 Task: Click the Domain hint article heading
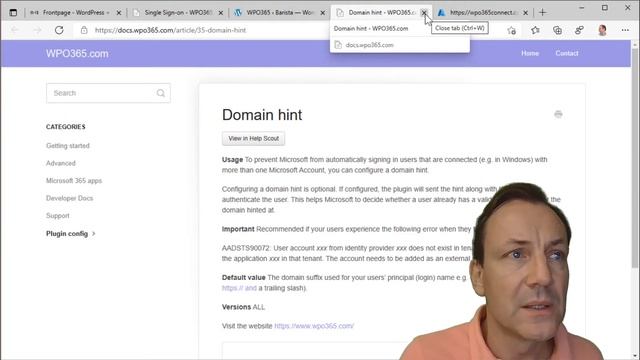click(x=262, y=115)
